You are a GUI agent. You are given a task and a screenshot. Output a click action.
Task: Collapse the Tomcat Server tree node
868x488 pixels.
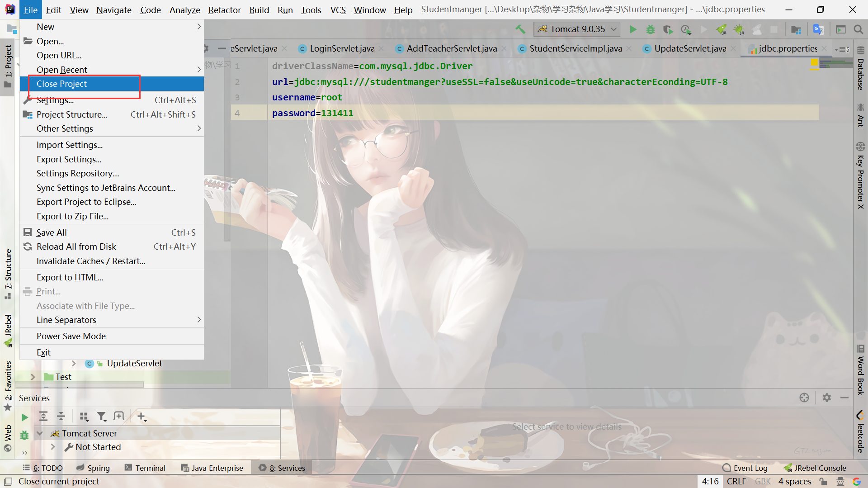[40, 433]
